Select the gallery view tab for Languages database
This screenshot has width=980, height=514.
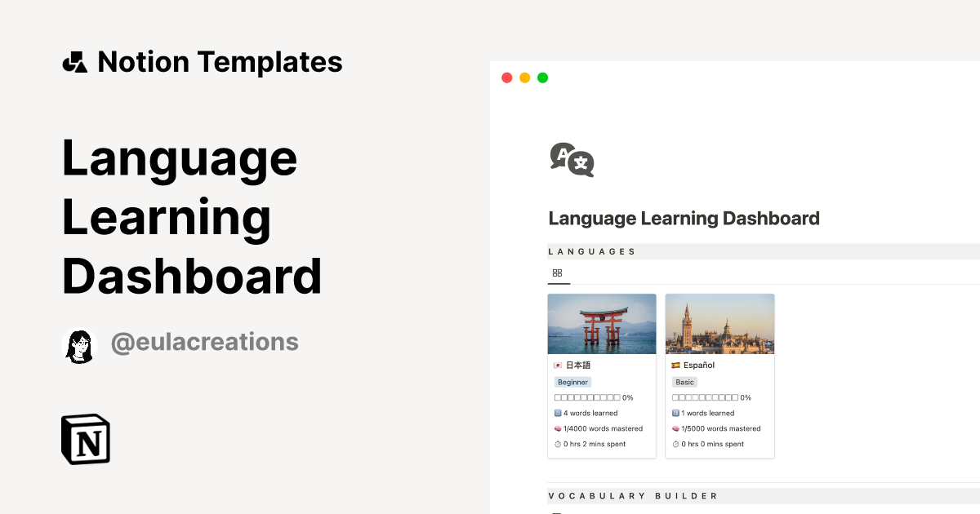pyautogui.click(x=558, y=273)
